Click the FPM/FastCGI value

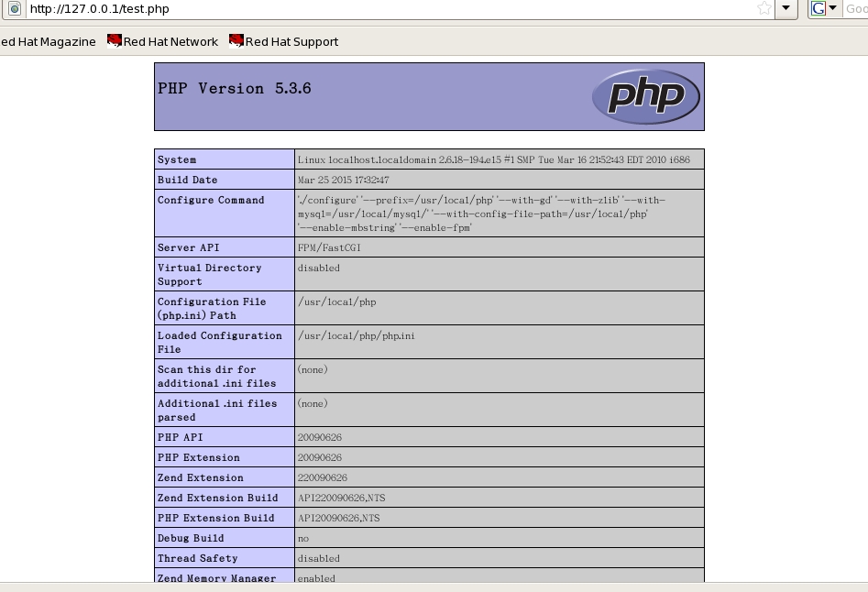tap(329, 247)
